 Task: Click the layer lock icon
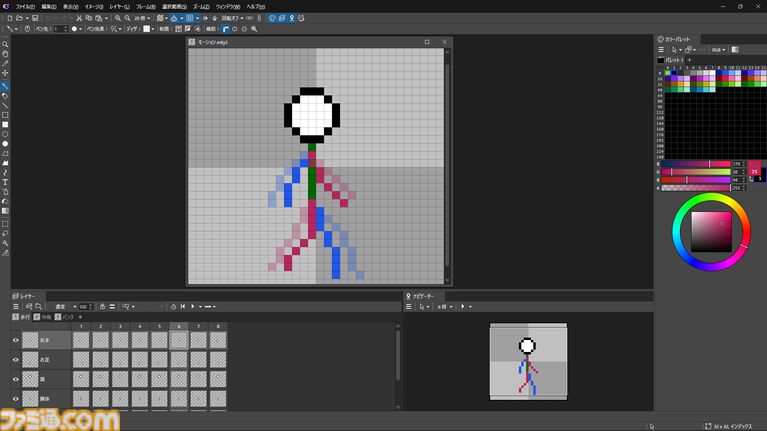[x=102, y=307]
